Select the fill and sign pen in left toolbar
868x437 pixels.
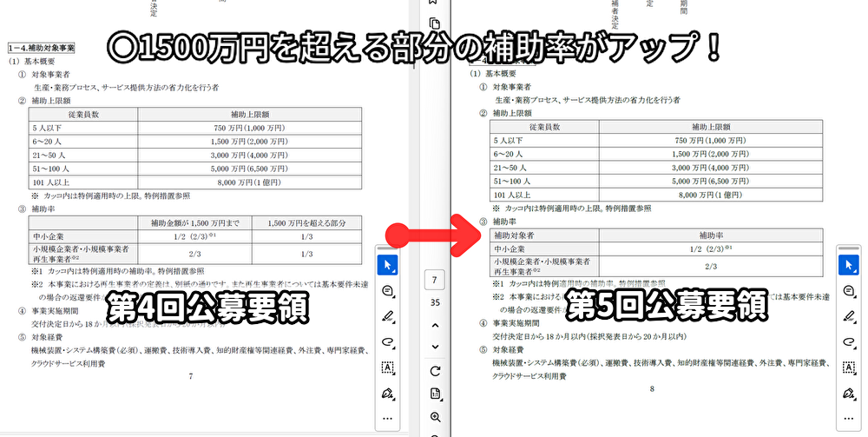[x=388, y=394]
